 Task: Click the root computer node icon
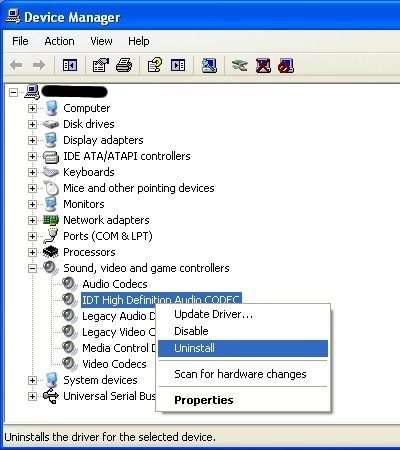click(32, 92)
